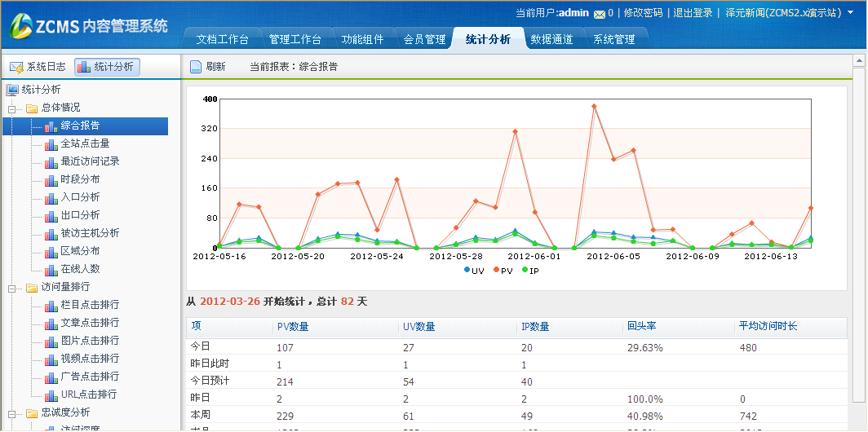The image size is (868, 432).
Task: Click the 系统日志 envelope icon
Action: coord(16,67)
